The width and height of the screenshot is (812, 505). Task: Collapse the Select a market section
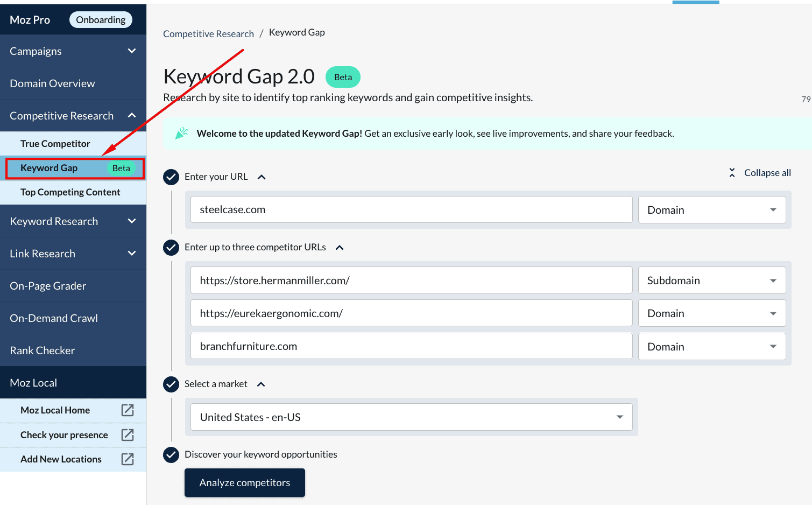coord(261,384)
